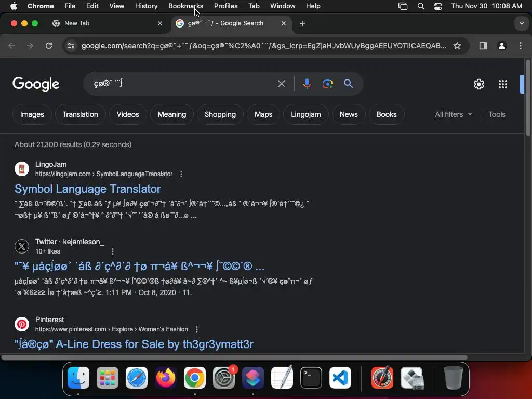The height and width of the screenshot is (399, 532).
Task: Open Finder from the Dock
Action: click(x=78, y=378)
